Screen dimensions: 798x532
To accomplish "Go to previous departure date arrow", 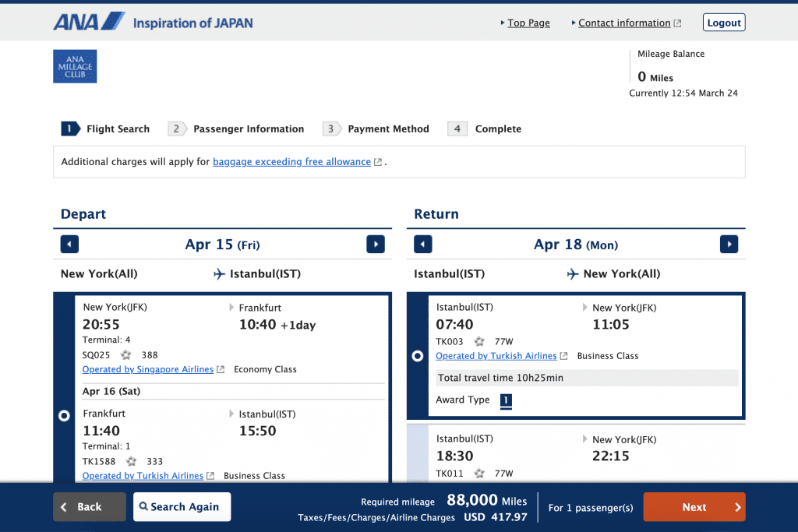I will (x=69, y=244).
